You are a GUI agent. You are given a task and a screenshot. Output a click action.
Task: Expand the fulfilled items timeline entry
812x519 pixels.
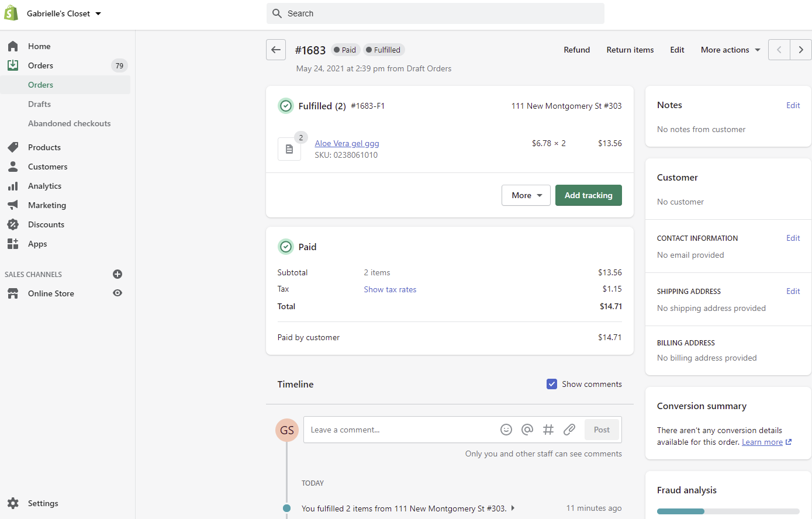click(x=513, y=508)
